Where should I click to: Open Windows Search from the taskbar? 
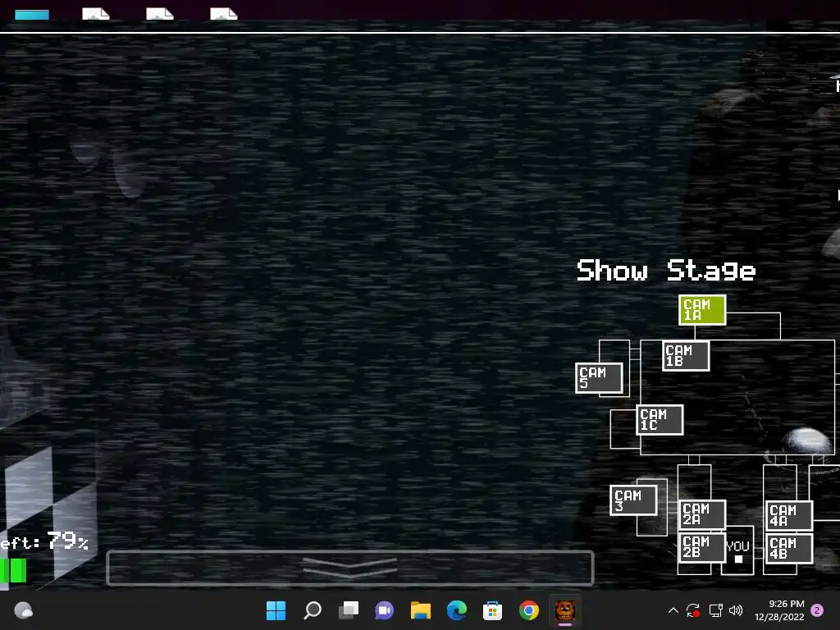tap(313, 610)
